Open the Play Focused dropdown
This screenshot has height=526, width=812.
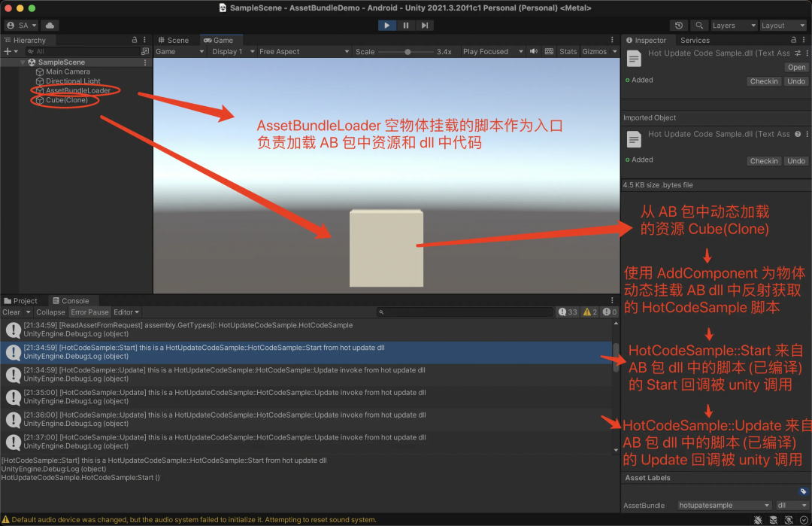(492, 51)
